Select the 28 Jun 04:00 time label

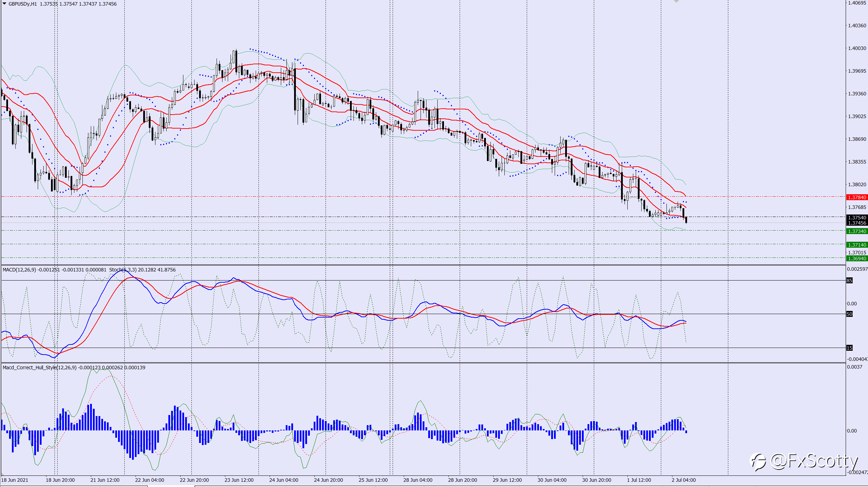pyautogui.click(x=418, y=480)
